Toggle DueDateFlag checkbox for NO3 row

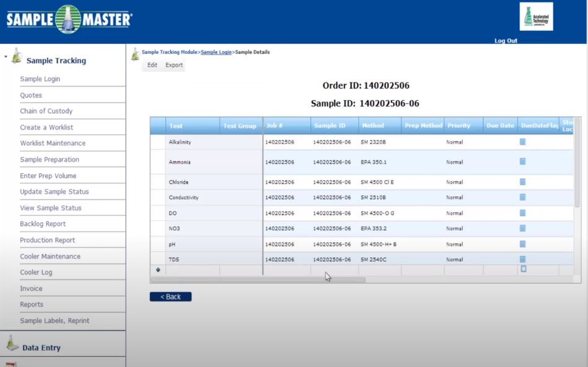point(522,228)
